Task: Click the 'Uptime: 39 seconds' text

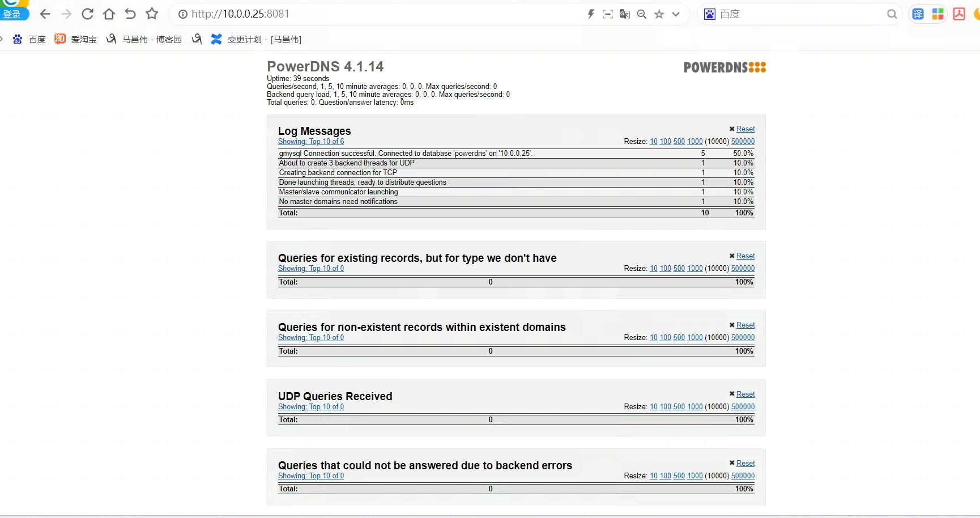Action: 298,79
